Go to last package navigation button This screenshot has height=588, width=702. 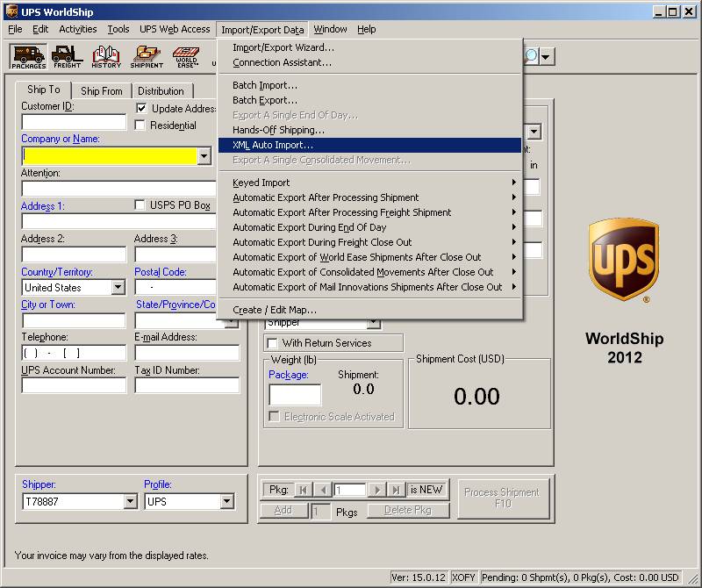tap(397, 490)
